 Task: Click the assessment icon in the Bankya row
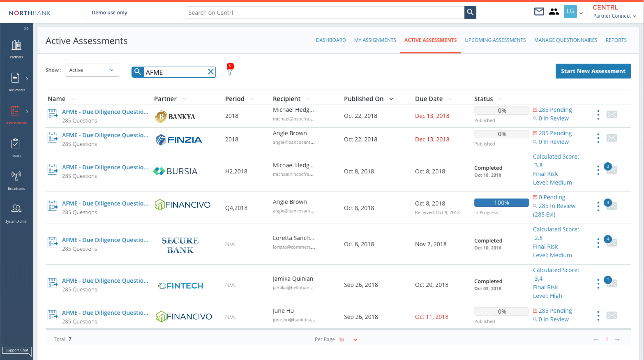(x=52, y=114)
